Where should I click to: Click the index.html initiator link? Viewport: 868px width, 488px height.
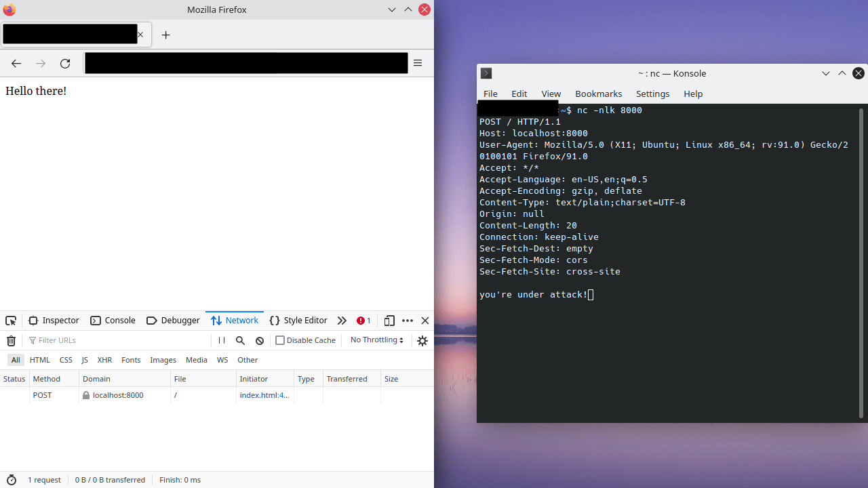point(264,395)
